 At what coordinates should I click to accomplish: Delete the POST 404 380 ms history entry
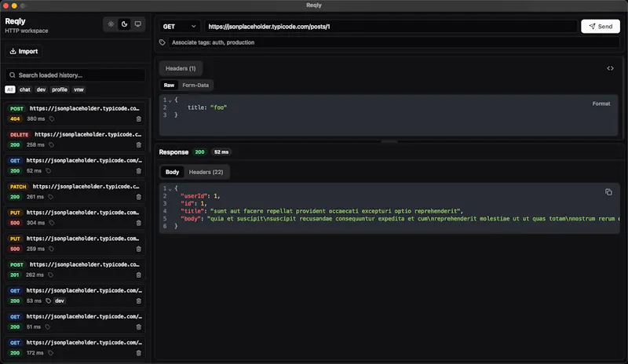(x=139, y=119)
